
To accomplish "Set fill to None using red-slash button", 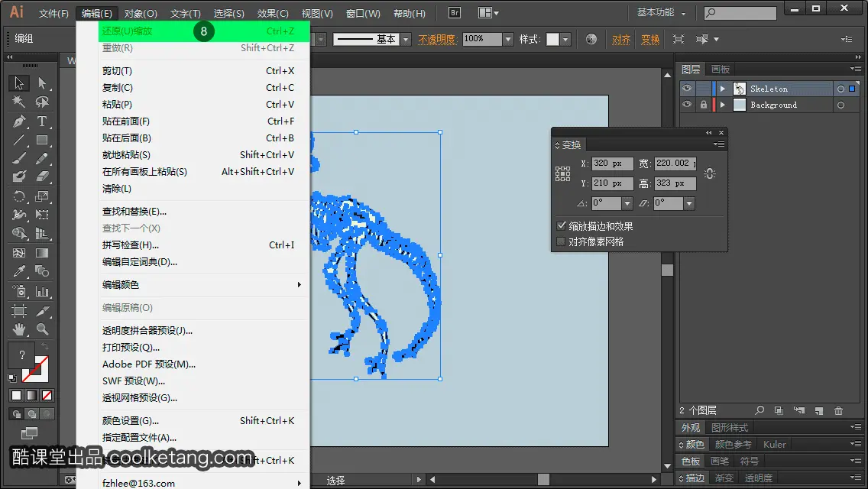I will tap(47, 396).
